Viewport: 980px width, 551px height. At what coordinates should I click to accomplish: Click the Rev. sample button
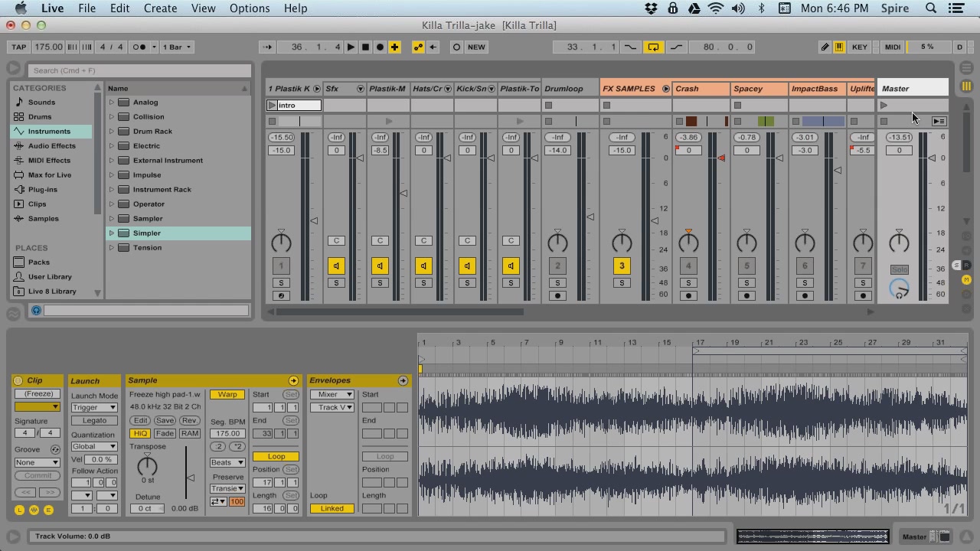click(189, 421)
